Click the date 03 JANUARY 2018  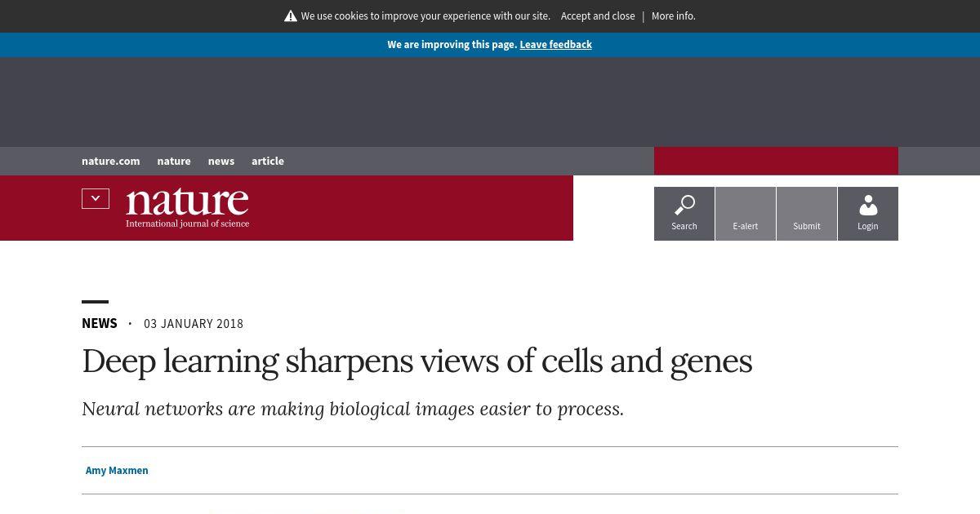click(194, 324)
